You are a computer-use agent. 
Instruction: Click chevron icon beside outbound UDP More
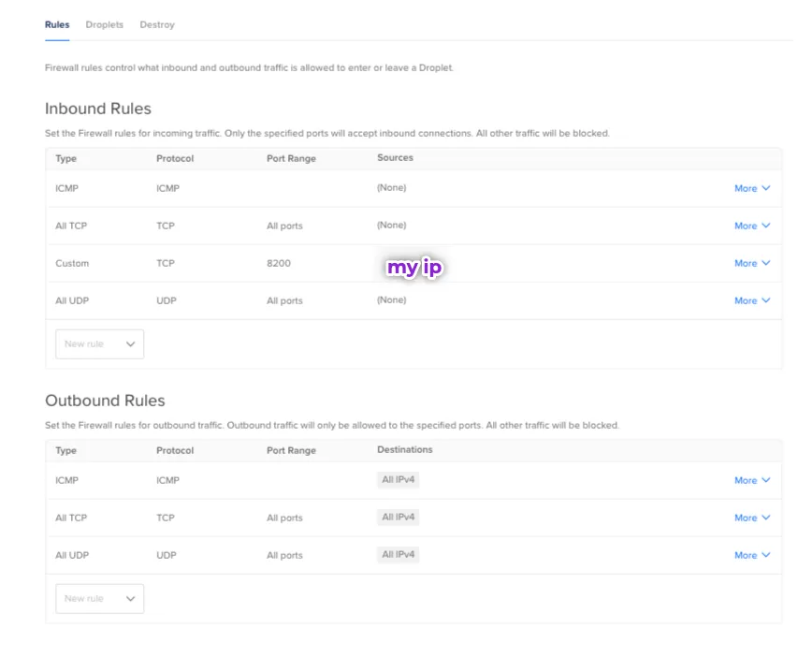766,555
